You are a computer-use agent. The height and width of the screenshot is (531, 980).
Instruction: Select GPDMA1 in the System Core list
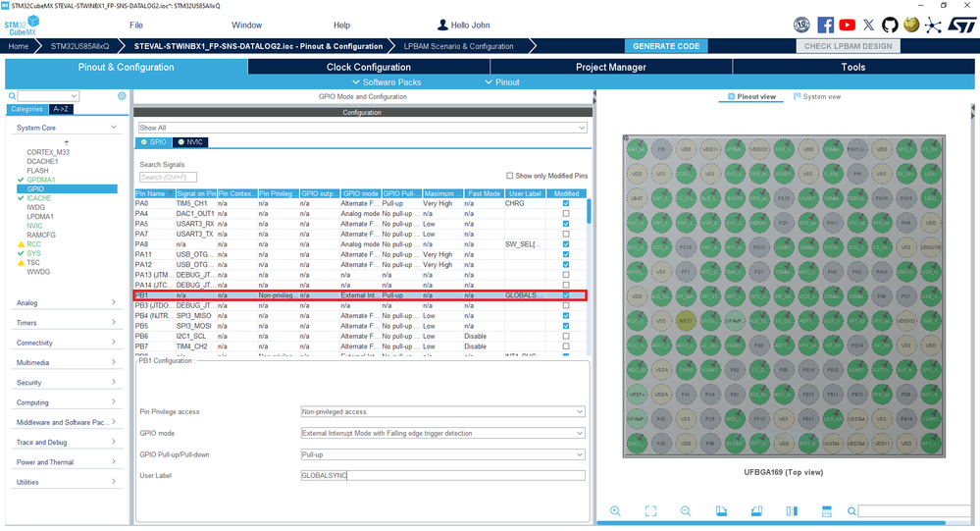coord(40,180)
